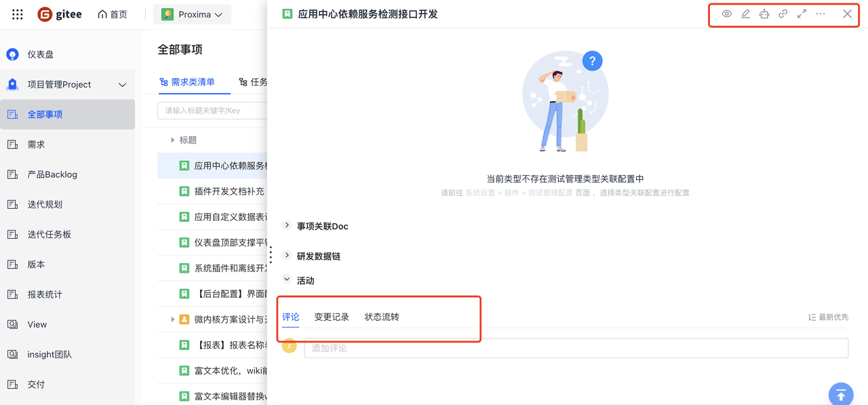868x405 pixels.
Task: Open insight团队 in the sidebar
Action: (67, 354)
